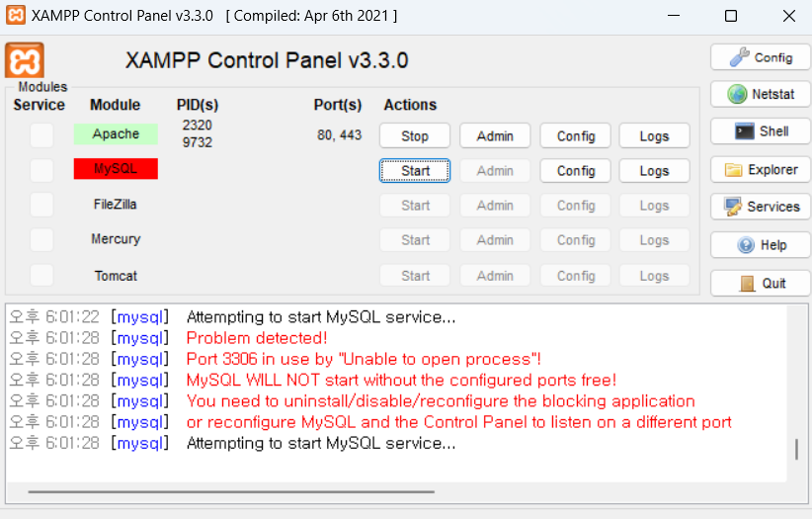This screenshot has height=519, width=812.
Task: Click the 6:01:22 Attempting to start log line
Action: click(321, 316)
